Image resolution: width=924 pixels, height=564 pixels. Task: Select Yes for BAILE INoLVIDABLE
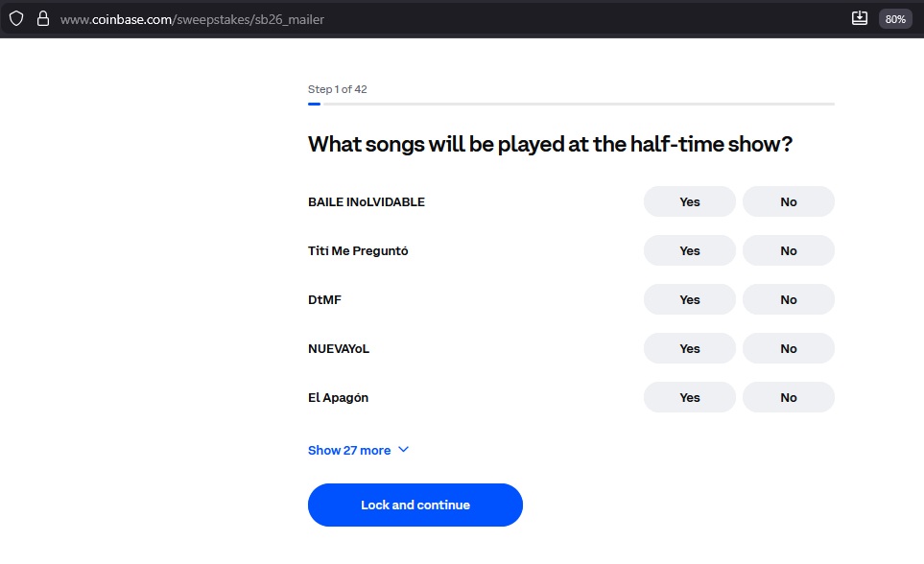point(689,202)
